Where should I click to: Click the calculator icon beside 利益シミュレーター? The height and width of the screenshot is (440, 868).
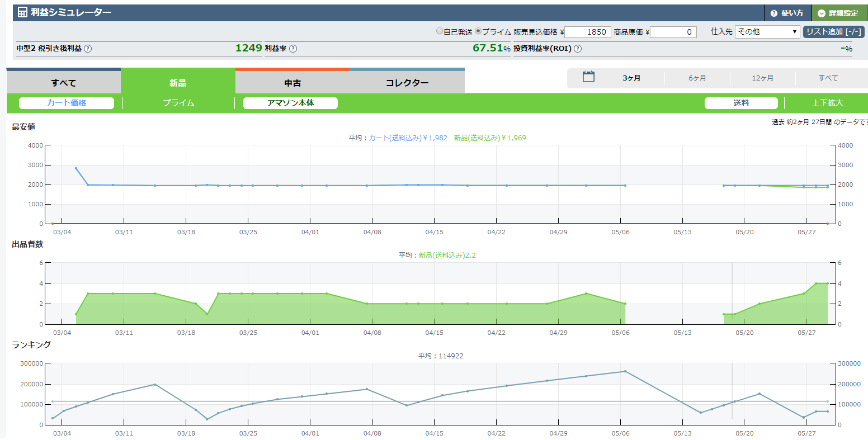22,12
